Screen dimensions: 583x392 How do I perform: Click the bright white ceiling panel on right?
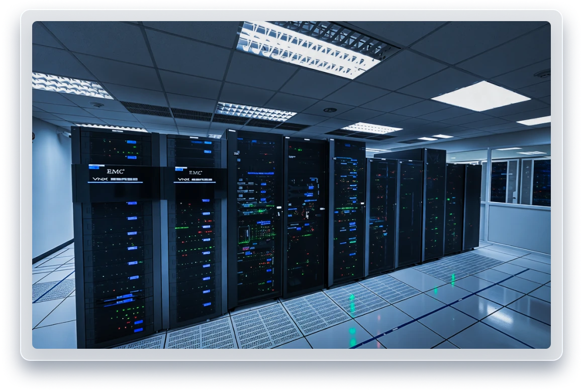(473, 95)
